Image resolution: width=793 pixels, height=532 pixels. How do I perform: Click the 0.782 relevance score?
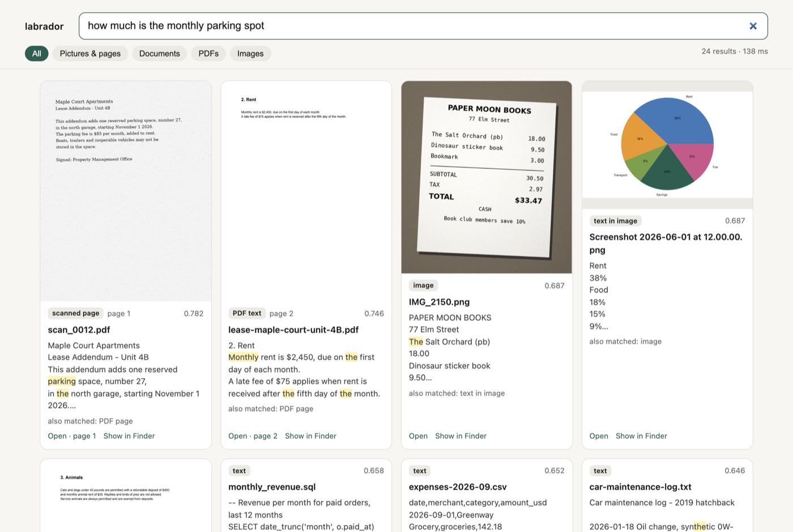point(194,314)
